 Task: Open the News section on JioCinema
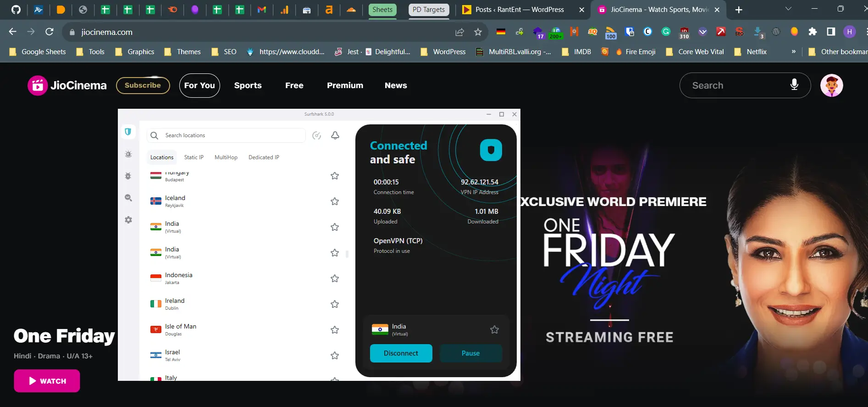(396, 85)
